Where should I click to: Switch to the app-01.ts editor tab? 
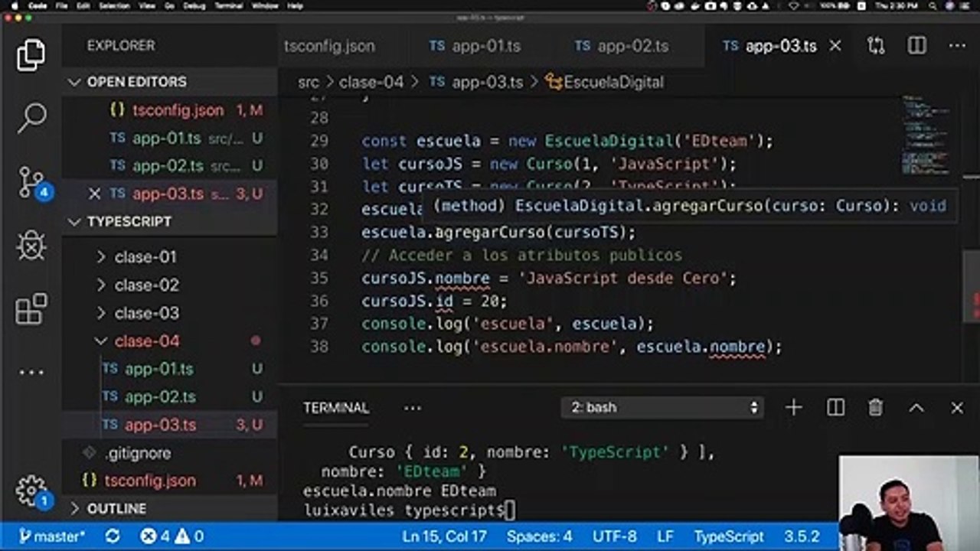tap(475, 46)
